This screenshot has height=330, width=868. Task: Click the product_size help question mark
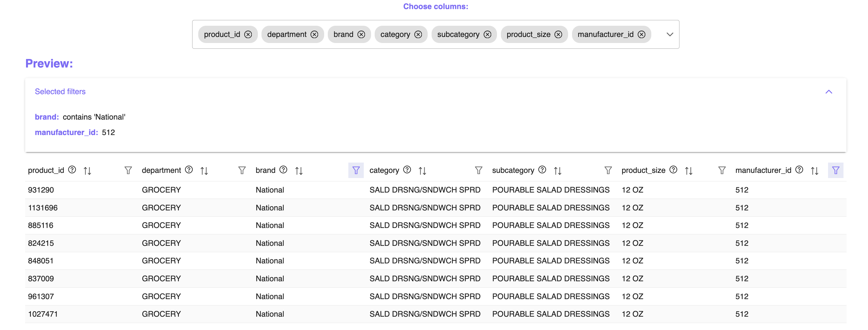(673, 170)
